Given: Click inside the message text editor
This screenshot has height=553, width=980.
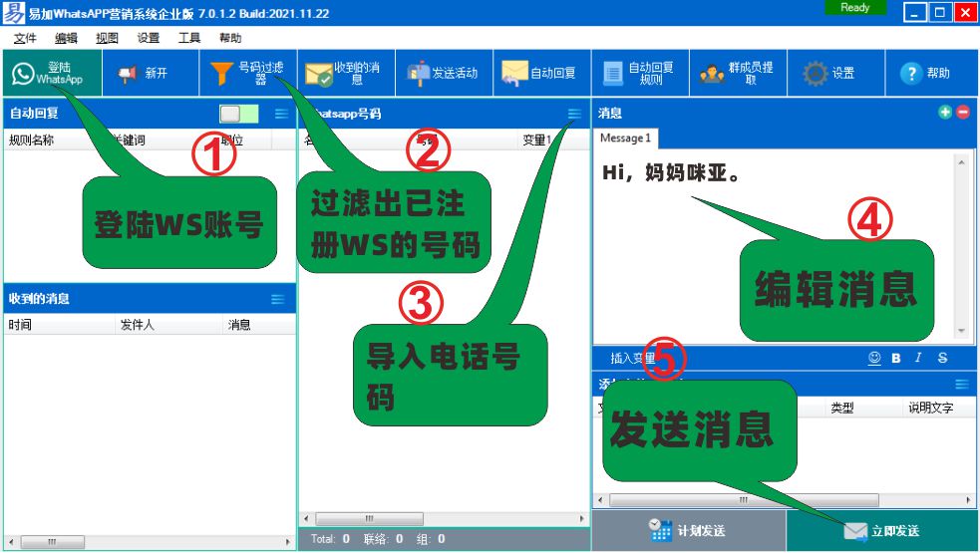Looking at the screenshot, I should pyautogui.click(x=773, y=247).
